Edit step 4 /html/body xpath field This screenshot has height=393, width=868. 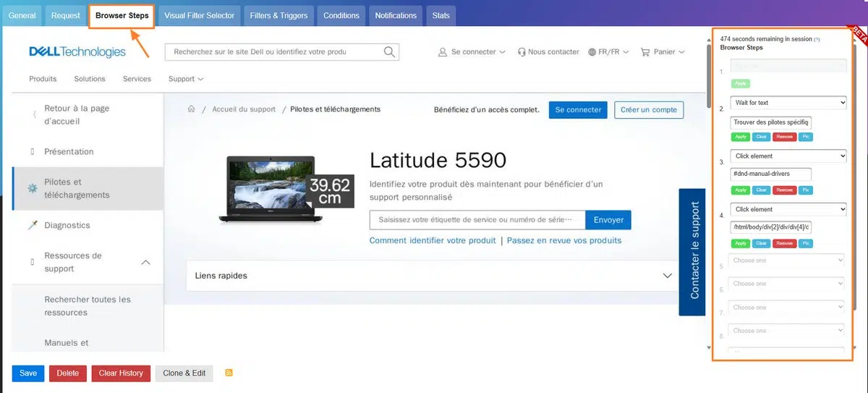(x=771, y=227)
